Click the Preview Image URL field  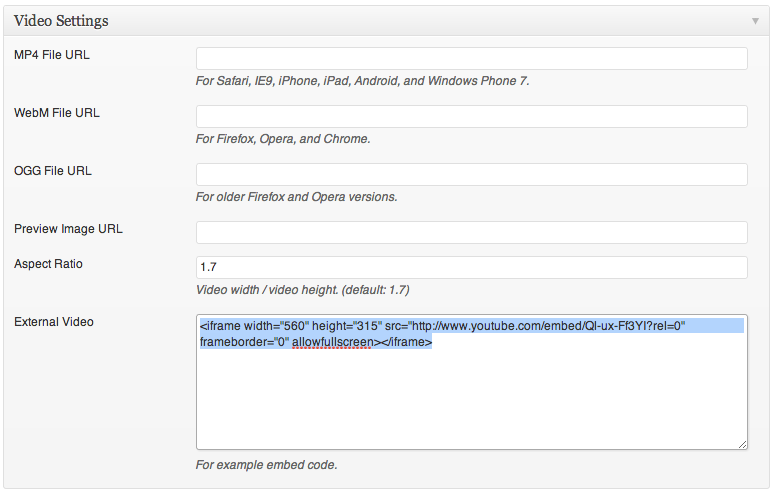coord(471,232)
